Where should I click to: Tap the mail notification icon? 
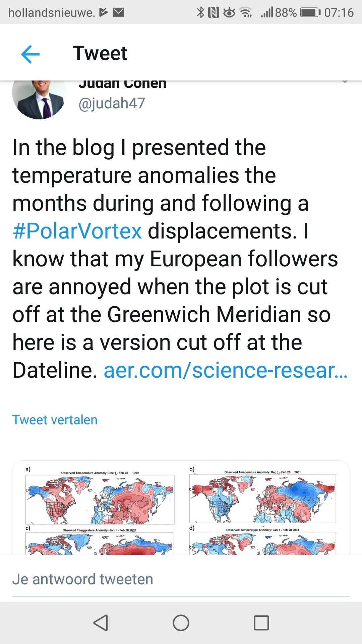(118, 12)
